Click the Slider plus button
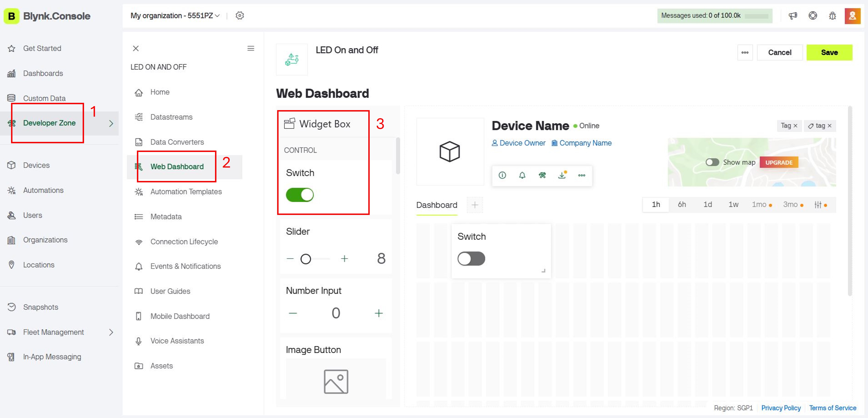 tap(344, 259)
